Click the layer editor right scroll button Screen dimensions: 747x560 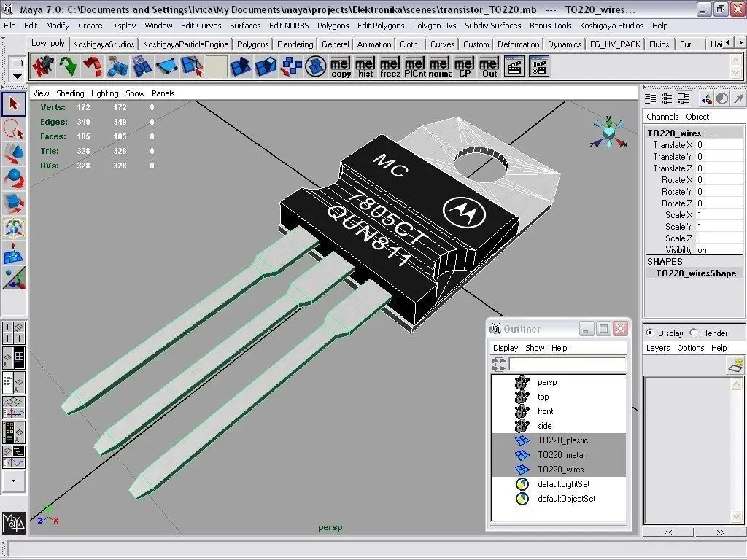tap(720, 532)
